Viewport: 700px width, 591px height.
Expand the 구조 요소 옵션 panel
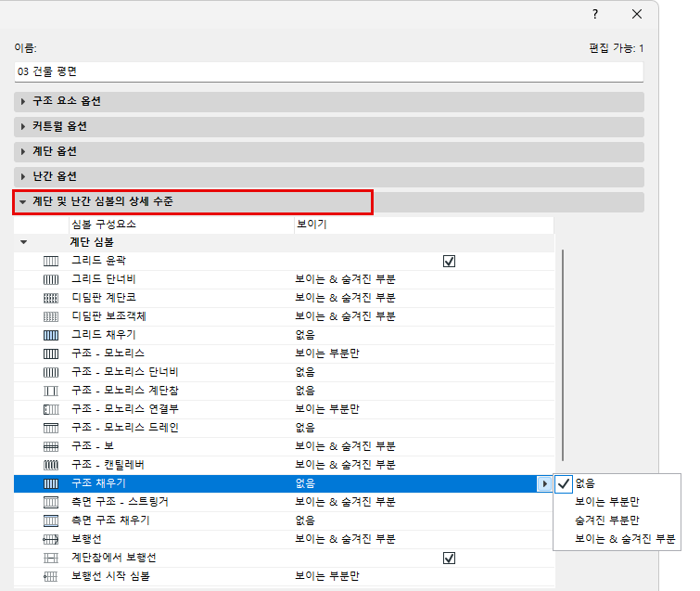[x=329, y=101]
